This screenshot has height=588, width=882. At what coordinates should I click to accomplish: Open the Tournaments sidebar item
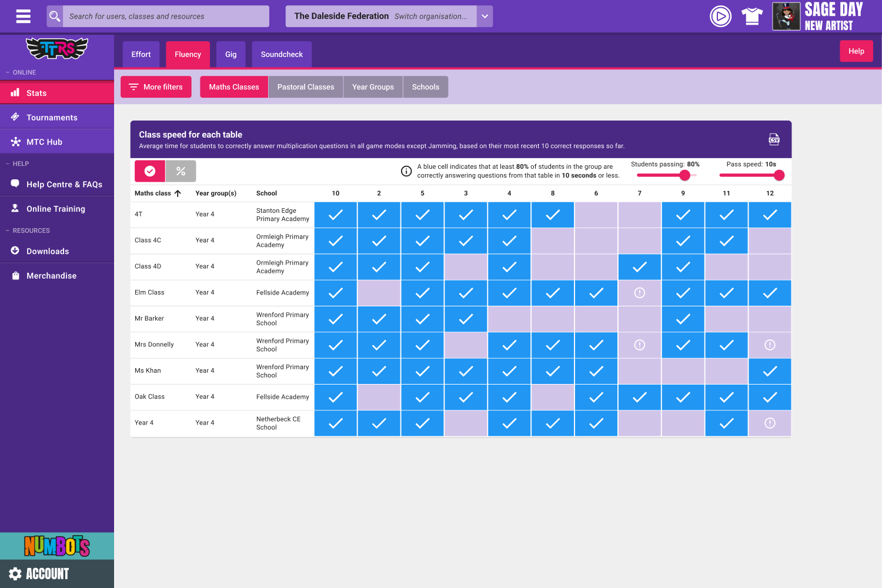[52, 118]
